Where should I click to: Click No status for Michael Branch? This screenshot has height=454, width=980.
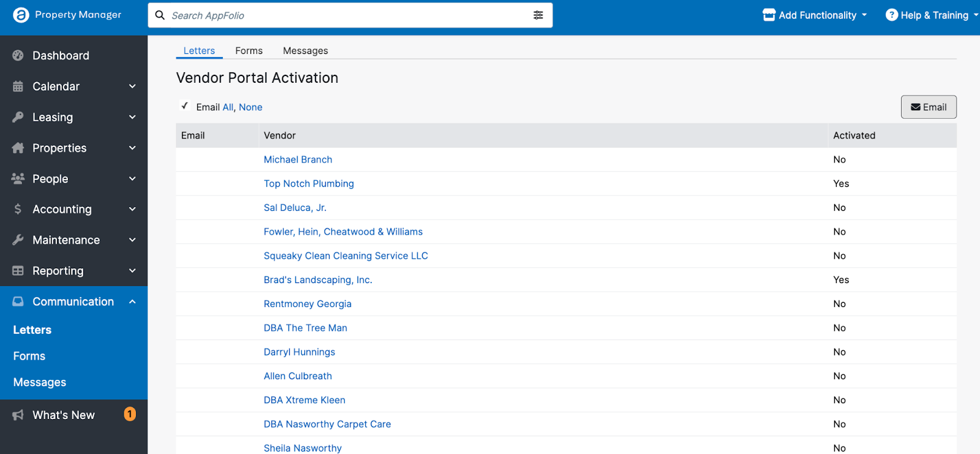click(x=839, y=159)
